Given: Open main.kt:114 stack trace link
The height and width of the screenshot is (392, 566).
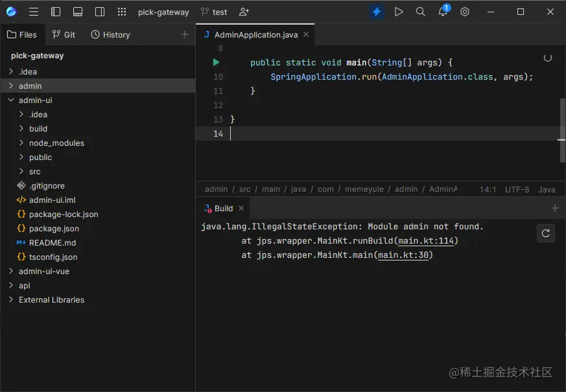Looking at the screenshot, I should coord(425,241).
